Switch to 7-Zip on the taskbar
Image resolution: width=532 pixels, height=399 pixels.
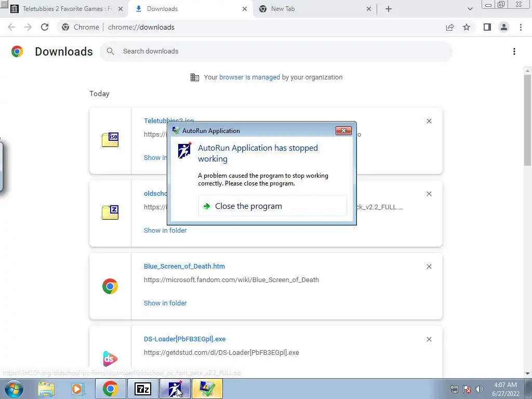[142, 389]
